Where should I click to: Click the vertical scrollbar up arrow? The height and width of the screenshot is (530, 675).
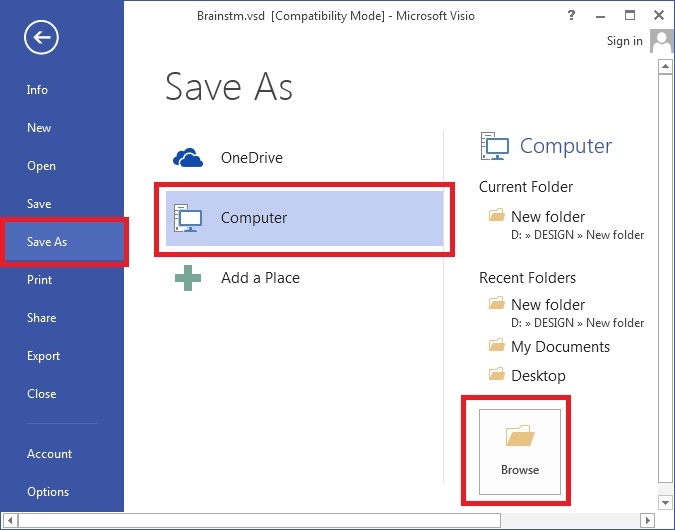[x=665, y=66]
